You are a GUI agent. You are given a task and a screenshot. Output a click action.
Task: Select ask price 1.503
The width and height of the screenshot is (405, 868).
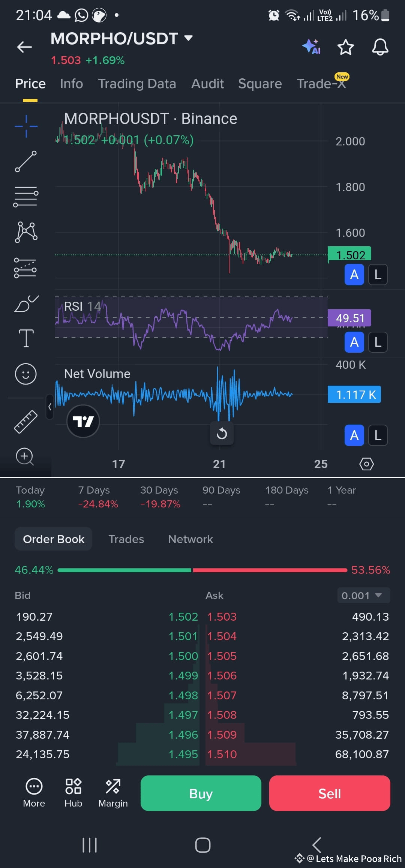tap(222, 617)
